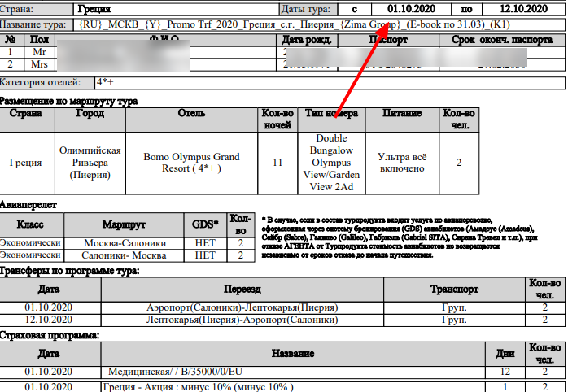Click "НЕТ" in the Москва-Салоники row

pos(205,243)
